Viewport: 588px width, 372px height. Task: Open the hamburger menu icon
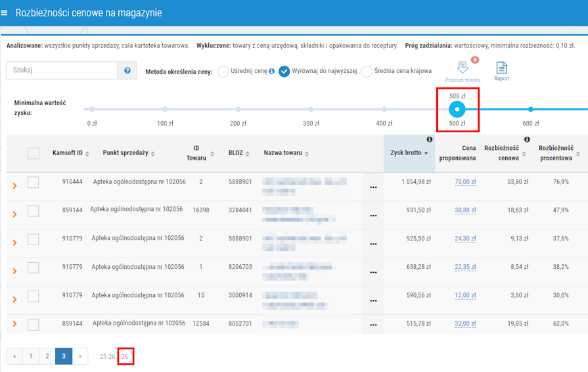pyautogui.click(x=5, y=13)
